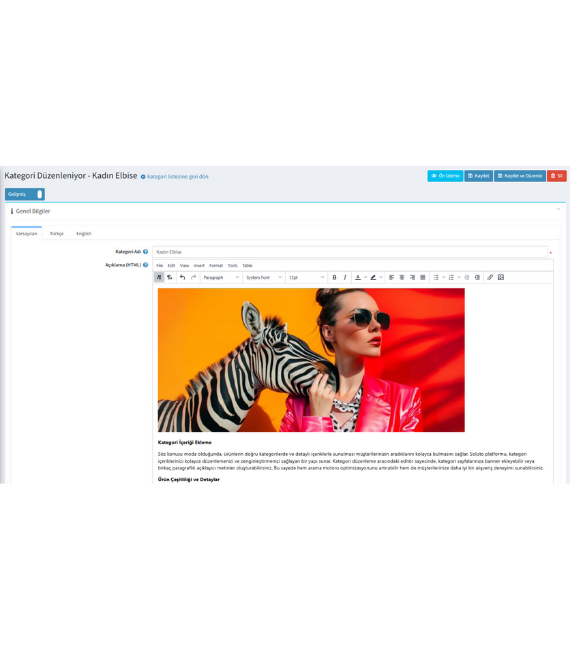Screen dimensions: 570x650
Task: Click the Kategori Adı input field
Action: coord(350,252)
